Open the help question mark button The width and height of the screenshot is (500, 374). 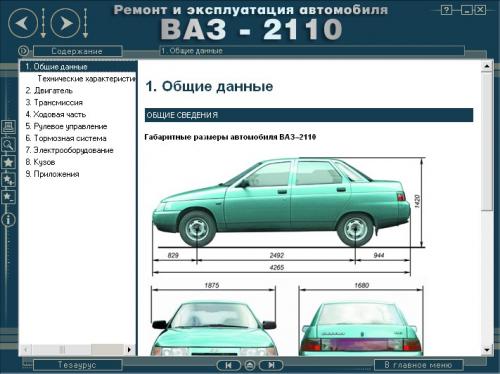tap(446, 10)
